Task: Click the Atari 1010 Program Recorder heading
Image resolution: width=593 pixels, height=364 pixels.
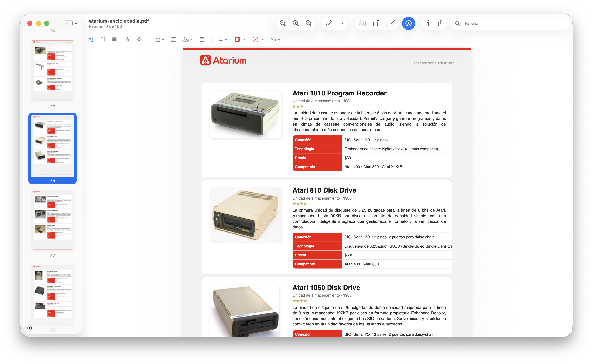Action: pos(339,93)
